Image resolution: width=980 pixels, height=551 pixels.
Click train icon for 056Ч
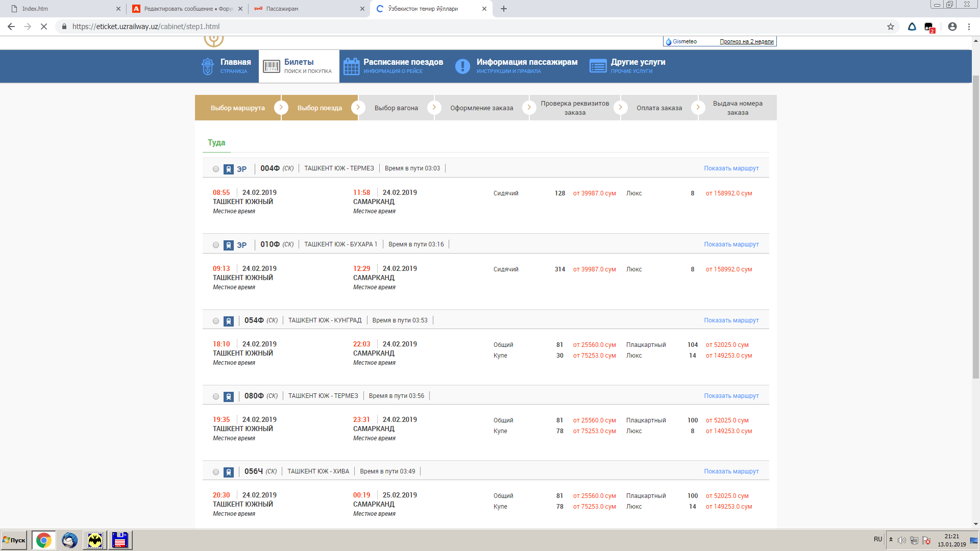pos(229,472)
